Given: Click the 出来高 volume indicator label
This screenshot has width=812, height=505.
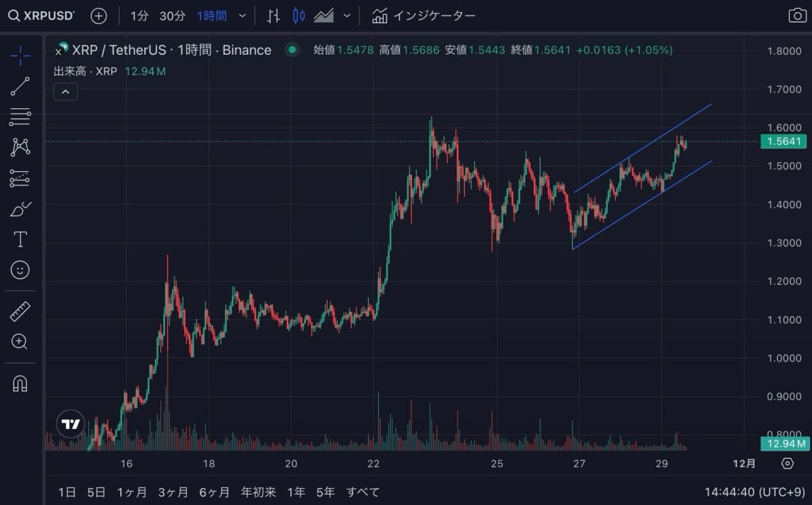Looking at the screenshot, I should (85, 71).
